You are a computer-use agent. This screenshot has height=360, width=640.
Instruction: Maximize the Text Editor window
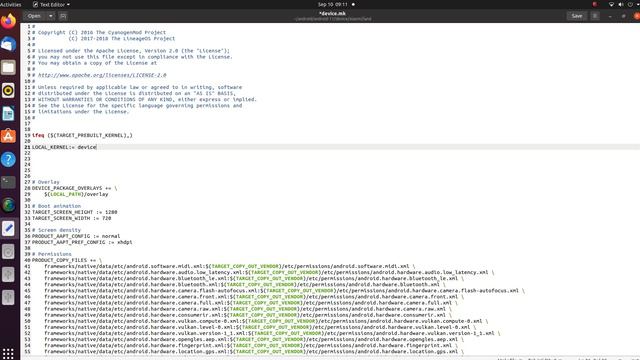point(623,16)
